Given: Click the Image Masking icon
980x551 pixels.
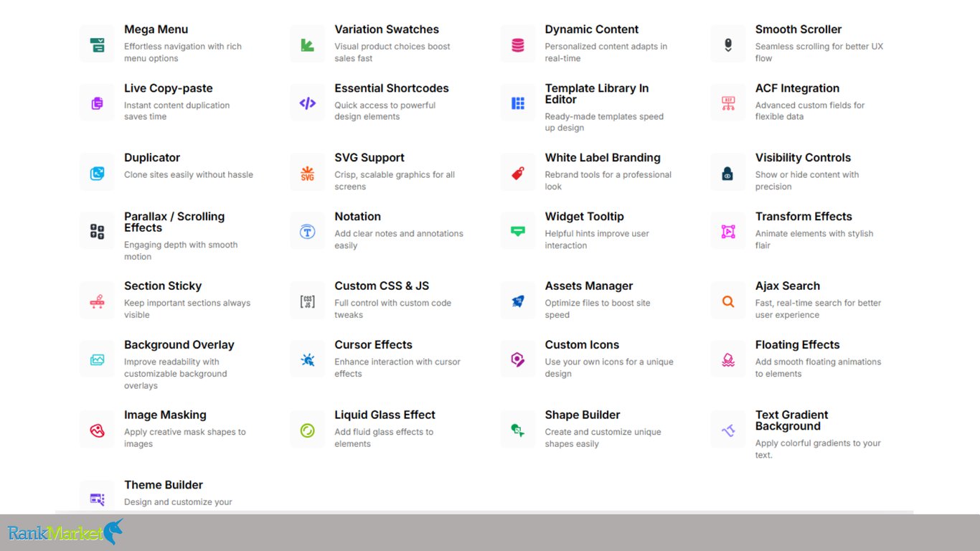Looking at the screenshot, I should pos(97,430).
